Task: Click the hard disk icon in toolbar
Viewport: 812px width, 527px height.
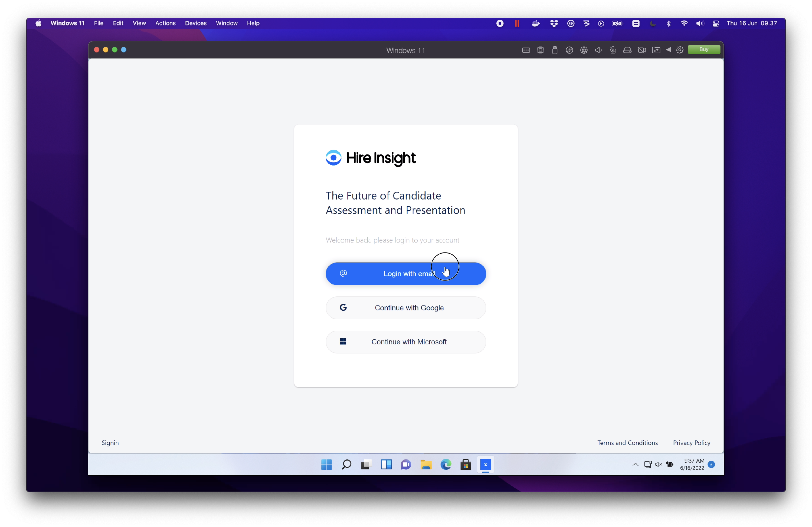Action: point(627,50)
